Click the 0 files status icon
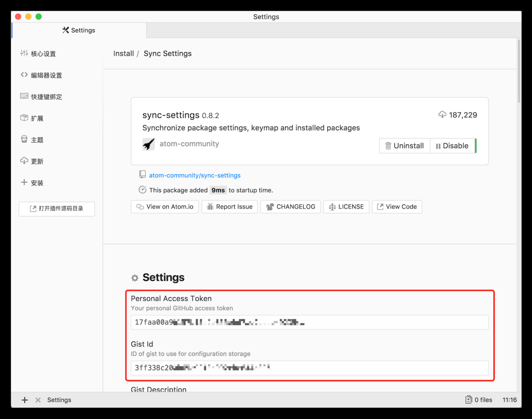 pyautogui.click(x=469, y=400)
